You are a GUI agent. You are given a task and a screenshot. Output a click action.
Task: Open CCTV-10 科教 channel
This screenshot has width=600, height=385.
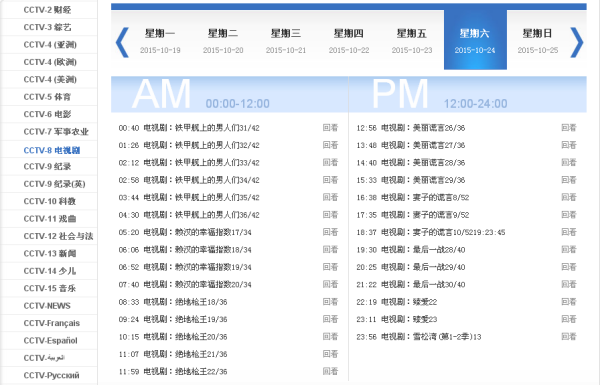[x=49, y=201]
